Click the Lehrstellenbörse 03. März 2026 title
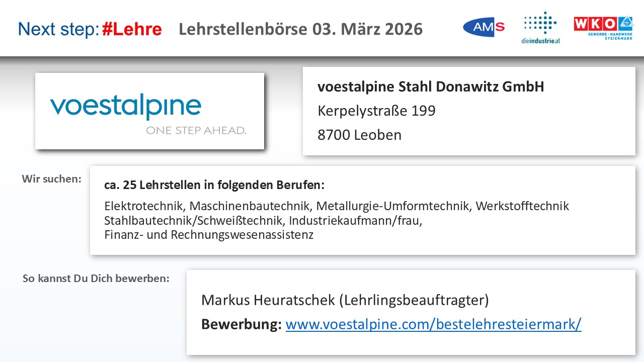Image resolution: width=644 pixels, height=362 pixels. click(x=300, y=29)
